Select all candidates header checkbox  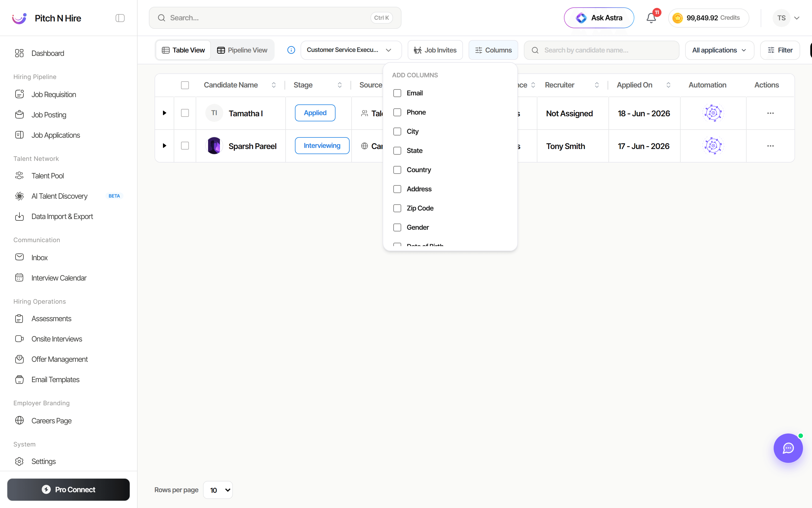tap(185, 85)
